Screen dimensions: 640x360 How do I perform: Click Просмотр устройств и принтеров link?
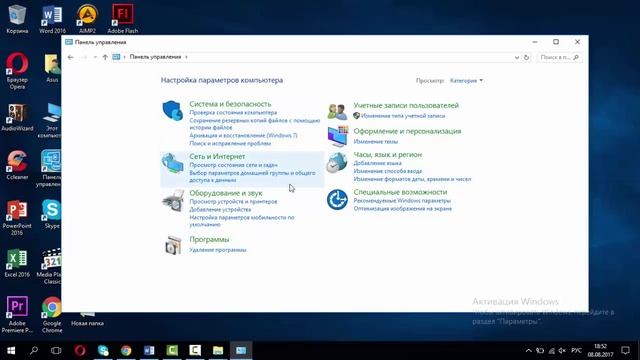233,202
